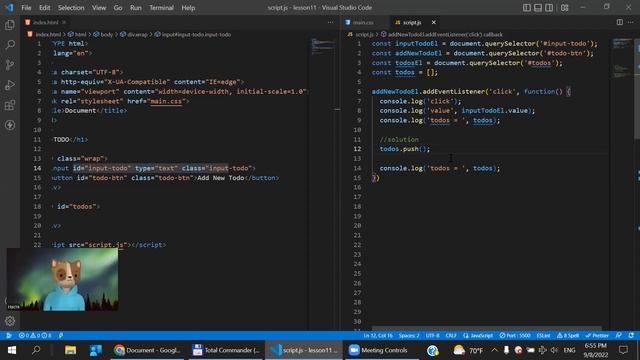Expand the addEventListener callback breadcrumb
Viewport: 640px width, 360px height.
pos(442,35)
